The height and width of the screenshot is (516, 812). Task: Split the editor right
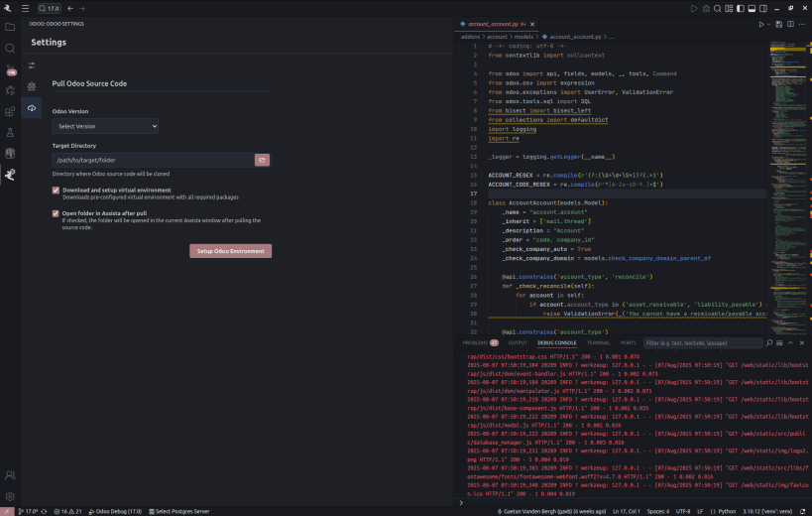tap(790, 24)
